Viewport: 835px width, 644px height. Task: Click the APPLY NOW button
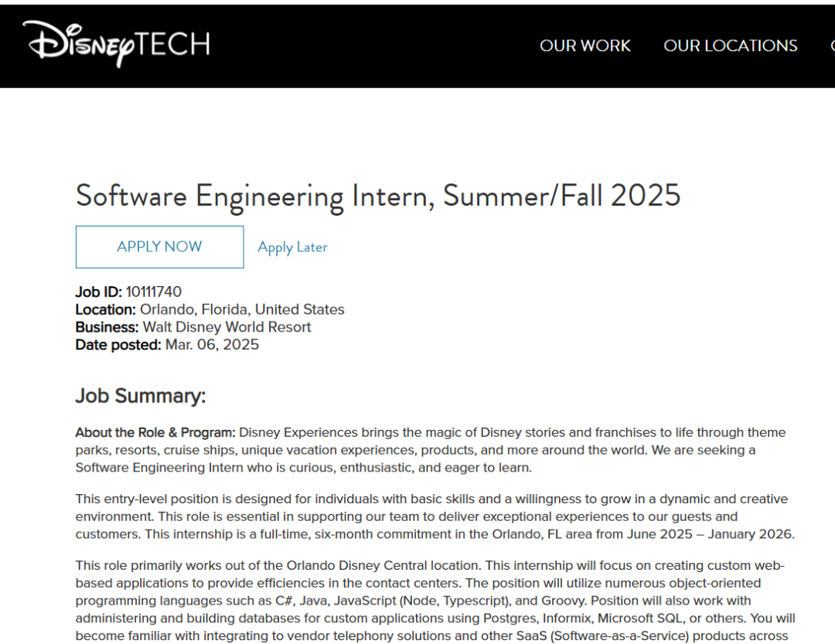(x=160, y=247)
